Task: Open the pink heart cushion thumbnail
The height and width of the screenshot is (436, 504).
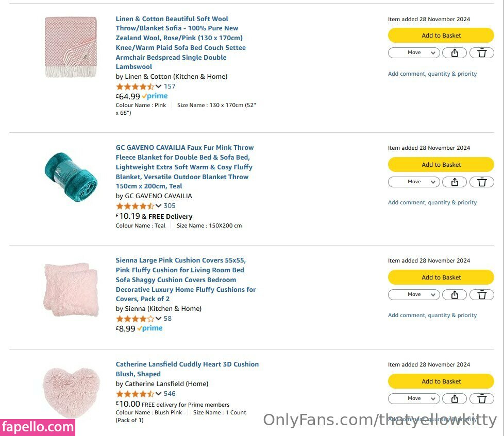Action: 71,392
